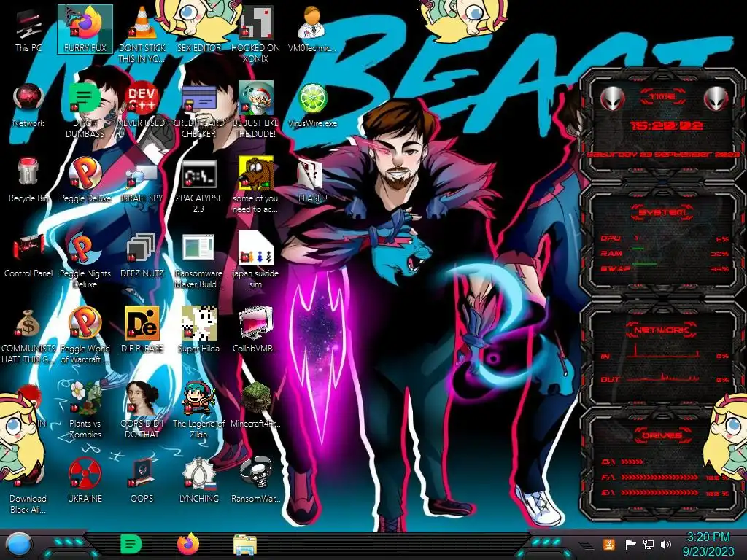Launch Plants vs Zombies
The image size is (747, 560).
pos(85,410)
